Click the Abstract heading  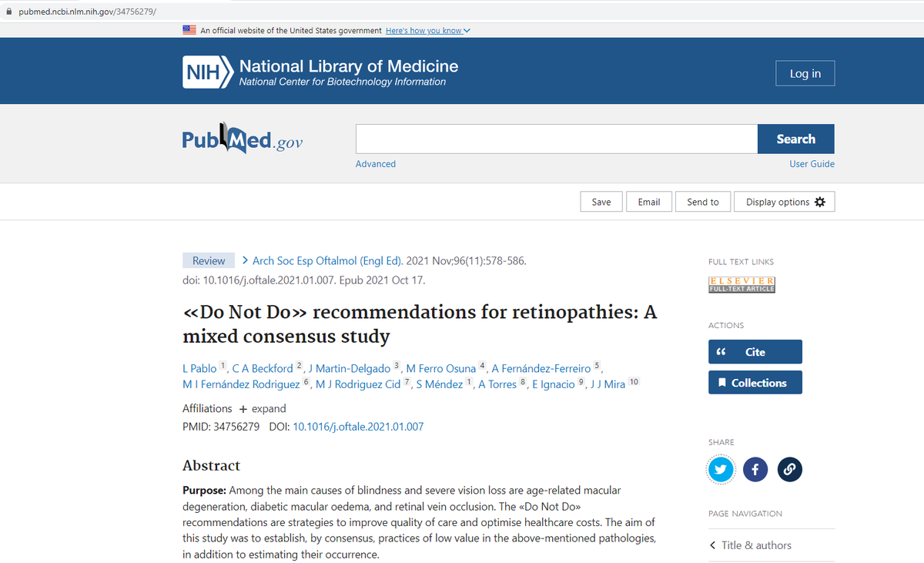pyautogui.click(x=211, y=465)
